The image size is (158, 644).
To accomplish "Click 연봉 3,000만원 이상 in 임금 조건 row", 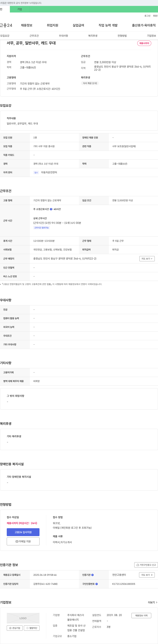I will pos(122,200).
